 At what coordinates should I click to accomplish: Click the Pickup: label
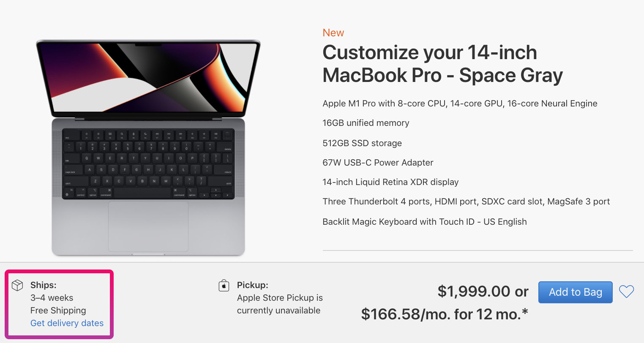point(253,285)
